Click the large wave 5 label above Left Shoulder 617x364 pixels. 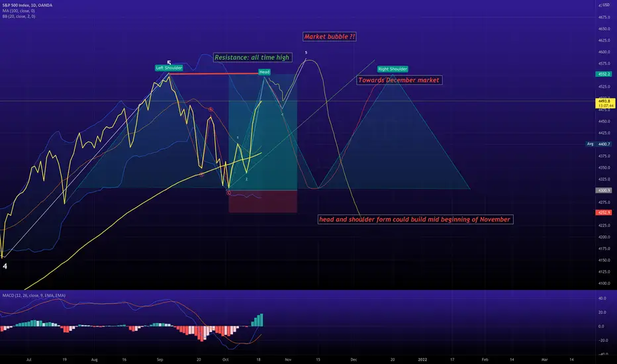tap(169, 63)
